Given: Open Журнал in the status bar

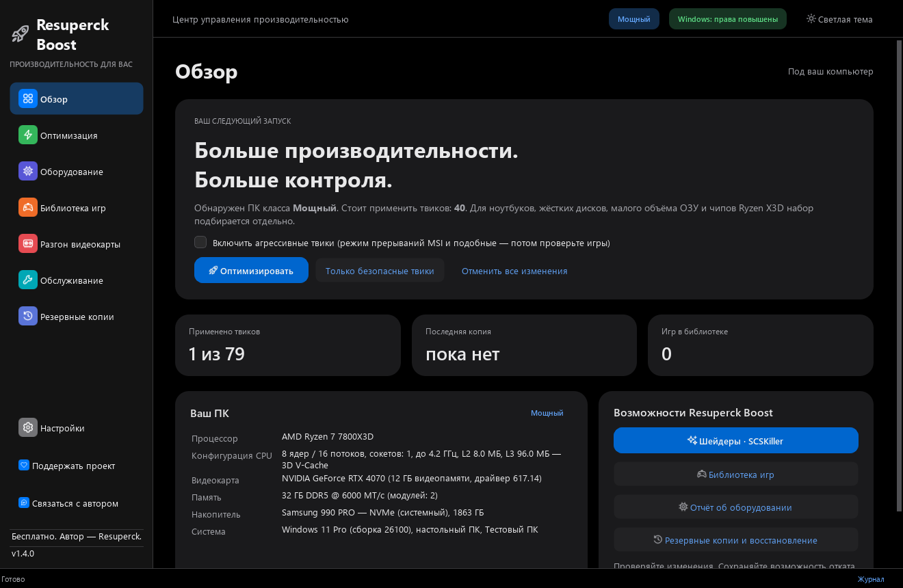Looking at the screenshot, I should pyautogui.click(x=871, y=579).
